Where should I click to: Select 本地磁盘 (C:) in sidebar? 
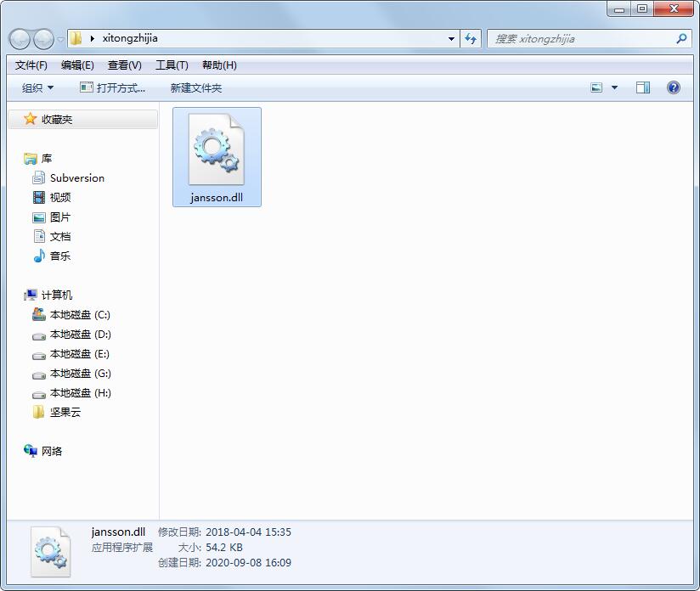80,314
